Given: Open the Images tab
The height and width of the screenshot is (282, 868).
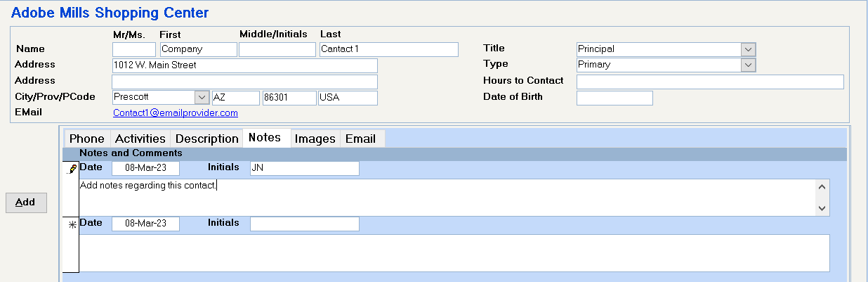Looking at the screenshot, I should pos(315,139).
